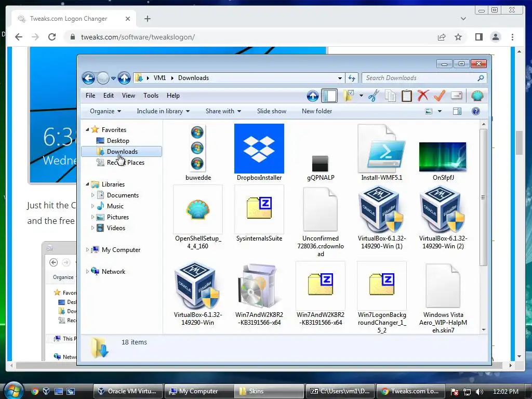
Task: Open the address bar history dropdown
Action: tap(340, 78)
